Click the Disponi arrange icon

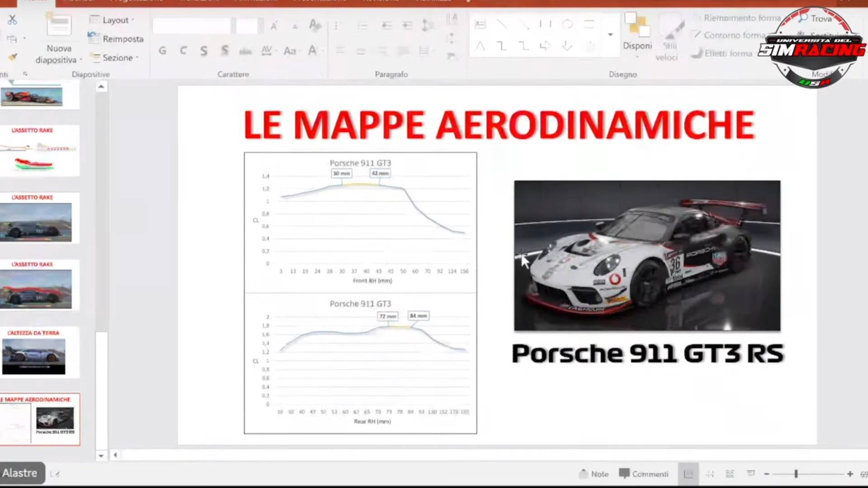click(x=637, y=32)
